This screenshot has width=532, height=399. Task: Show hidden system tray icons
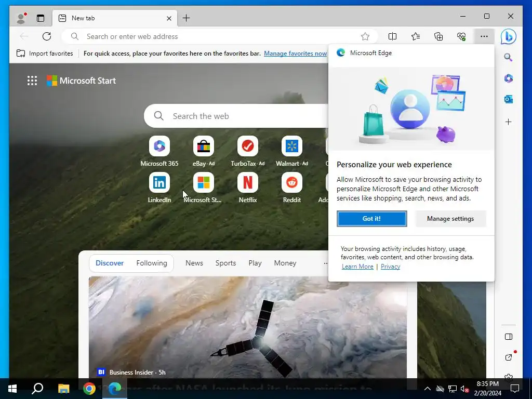click(428, 389)
